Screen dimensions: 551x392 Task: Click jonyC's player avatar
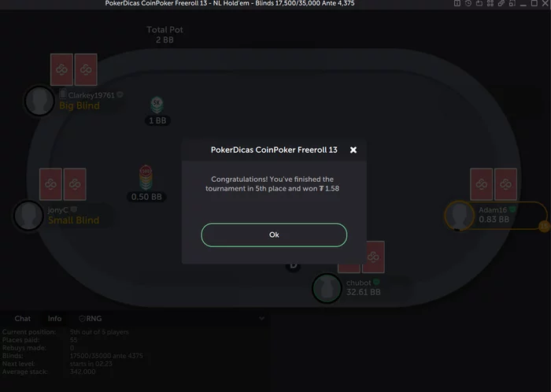tap(28, 216)
